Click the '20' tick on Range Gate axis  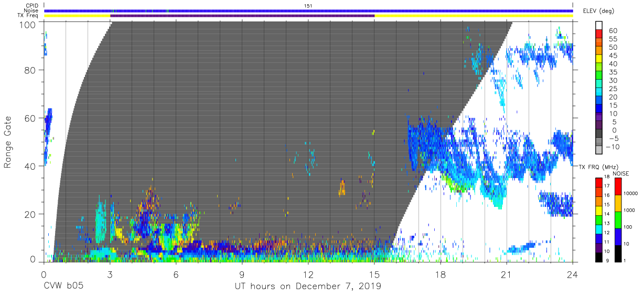(30, 214)
